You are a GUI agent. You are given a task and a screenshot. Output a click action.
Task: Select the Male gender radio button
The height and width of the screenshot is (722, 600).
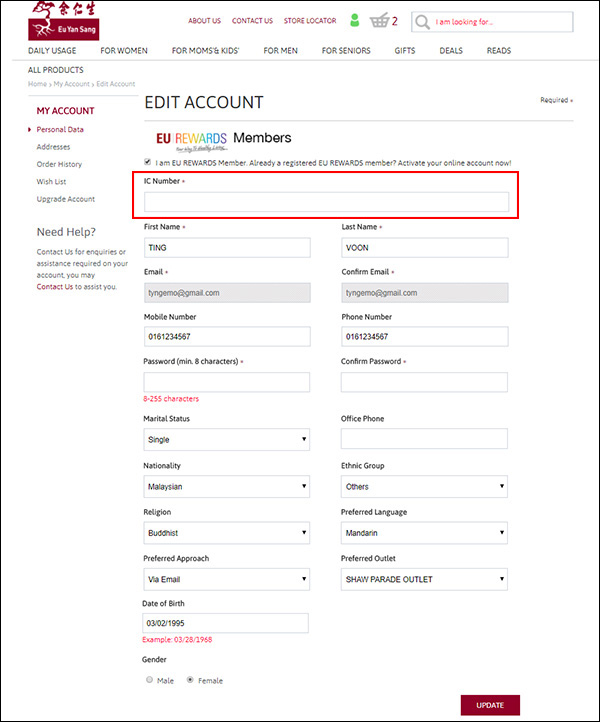(149, 680)
